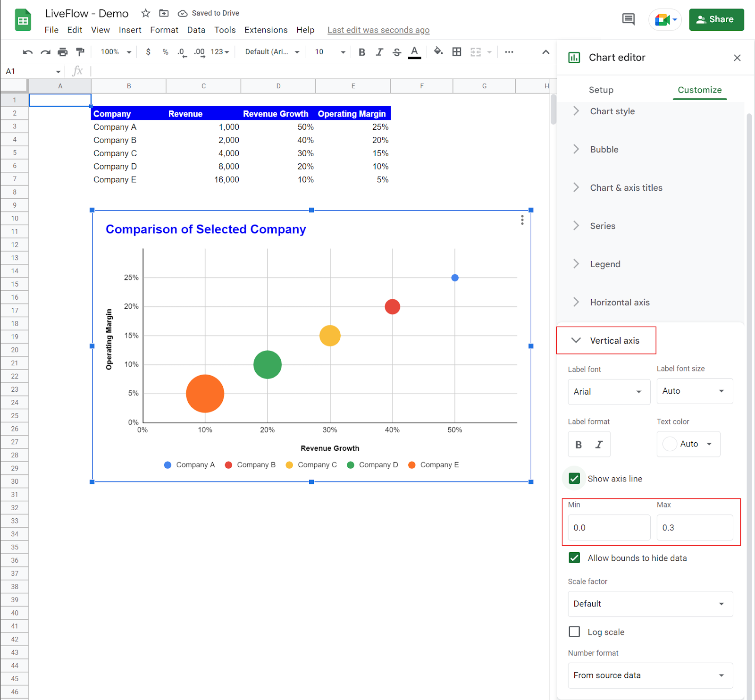Open the Format menu
755x700 pixels.
pos(164,30)
